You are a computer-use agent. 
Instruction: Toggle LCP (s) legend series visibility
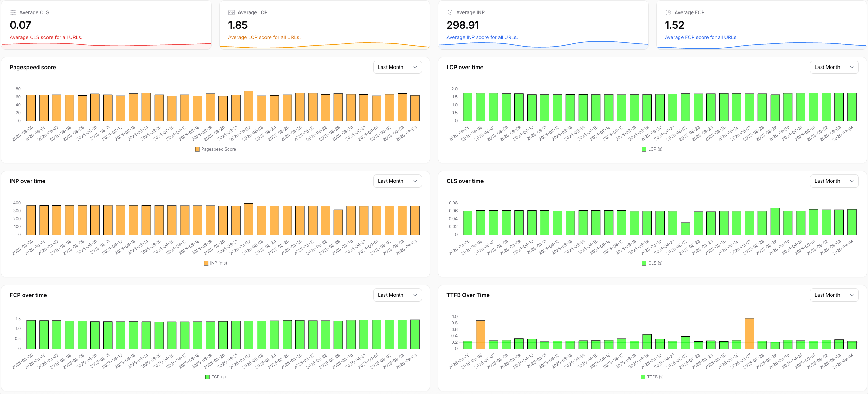click(x=652, y=149)
